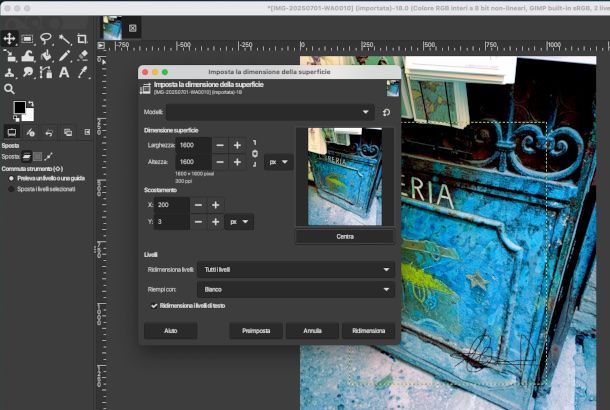Choose 'Sposta il livello selezionato' option
The image size is (610, 410).
pyautogui.click(x=11, y=189)
